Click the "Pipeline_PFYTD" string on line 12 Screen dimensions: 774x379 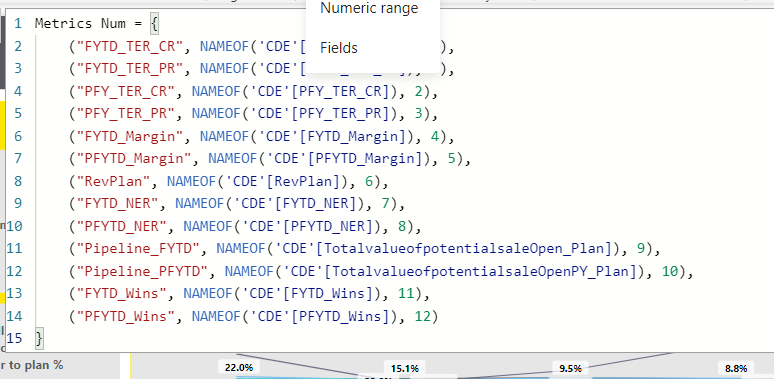[x=142, y=271]
